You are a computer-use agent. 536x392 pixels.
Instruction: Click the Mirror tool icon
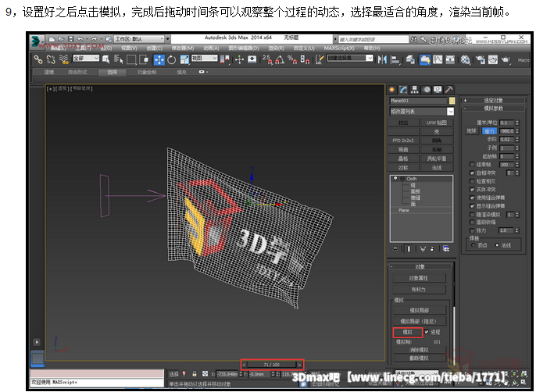(x=382, y=60)
